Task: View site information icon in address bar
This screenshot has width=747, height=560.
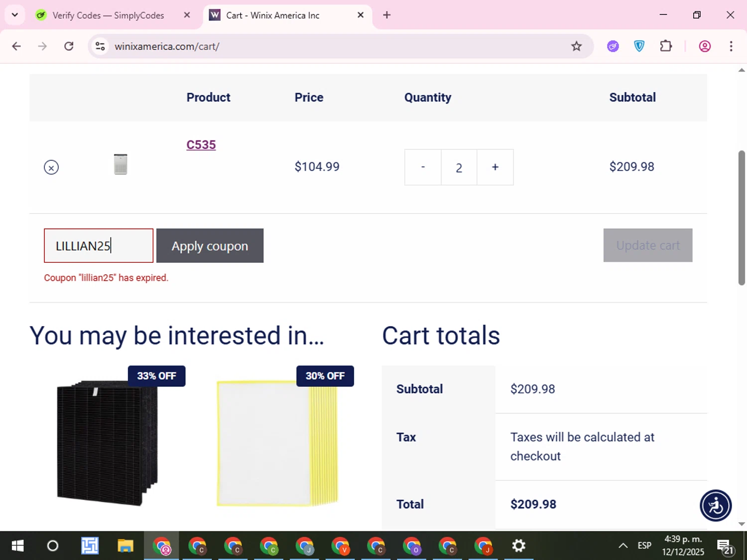Action: click(x=100, y=46)
